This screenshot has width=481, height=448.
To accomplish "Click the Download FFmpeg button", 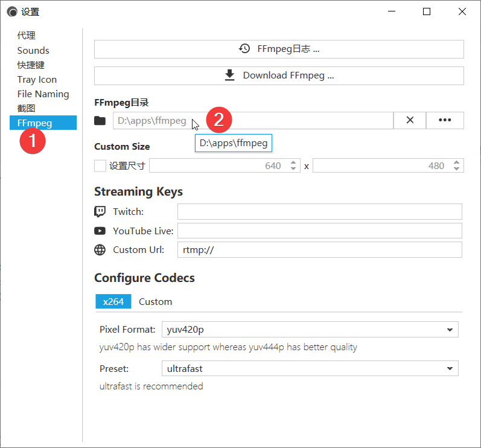I will tap(279, 75).
